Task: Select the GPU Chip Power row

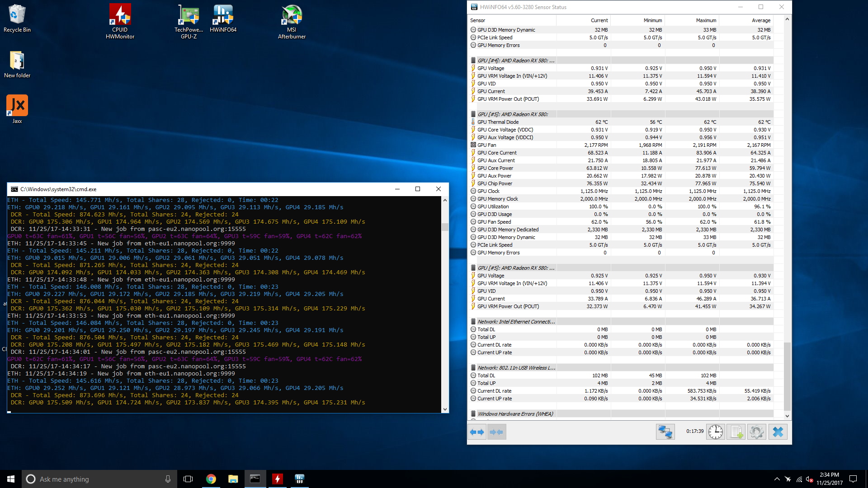Action: click(620, 183)
